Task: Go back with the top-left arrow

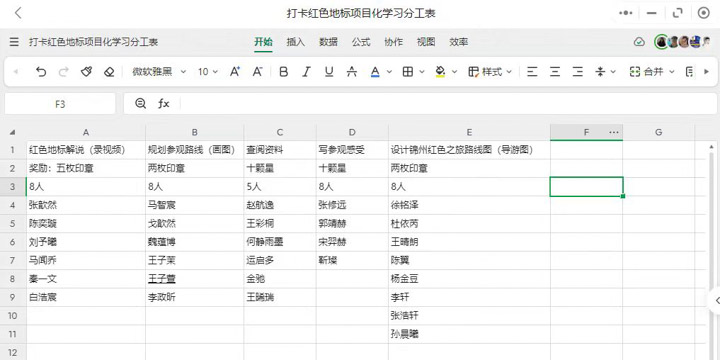Action: 18,13
